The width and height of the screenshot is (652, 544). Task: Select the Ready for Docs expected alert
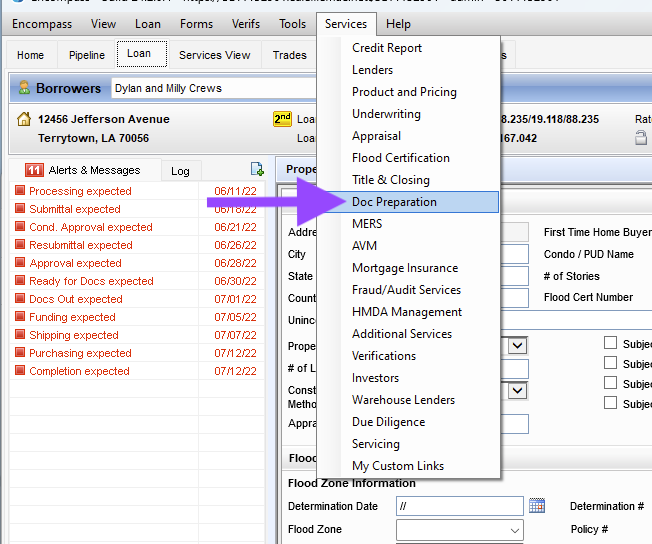(137, 281)
